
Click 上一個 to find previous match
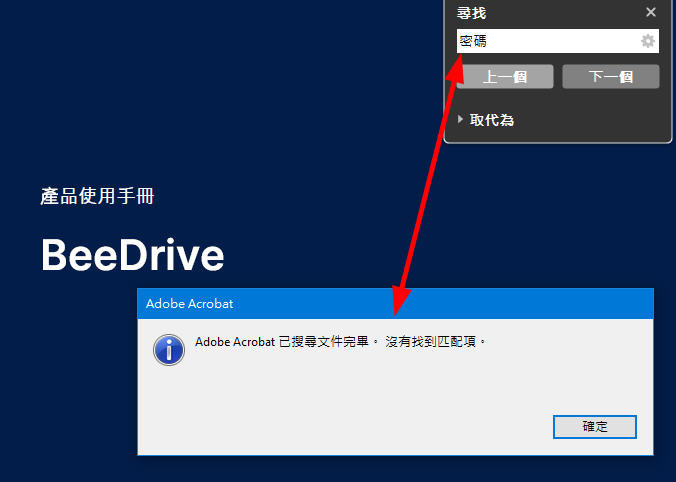tap(505, 77)
